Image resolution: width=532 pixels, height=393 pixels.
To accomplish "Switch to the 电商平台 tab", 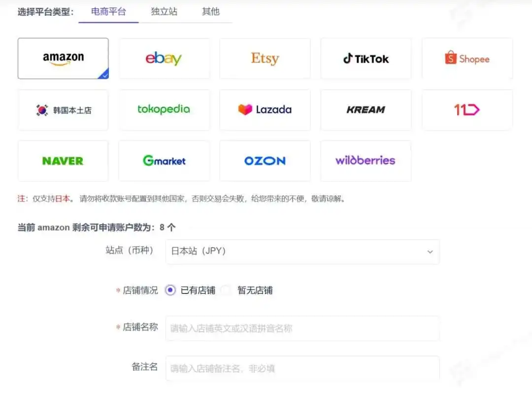I will pyautogui.click(x=108, y=12).
